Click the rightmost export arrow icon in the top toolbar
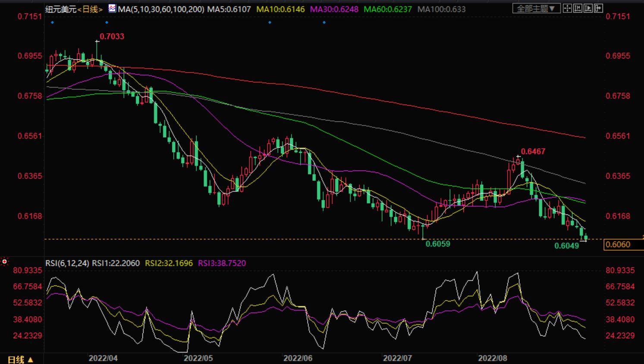Image resolution: width=644 pixels, height=364 pixels. click(598, 8)
